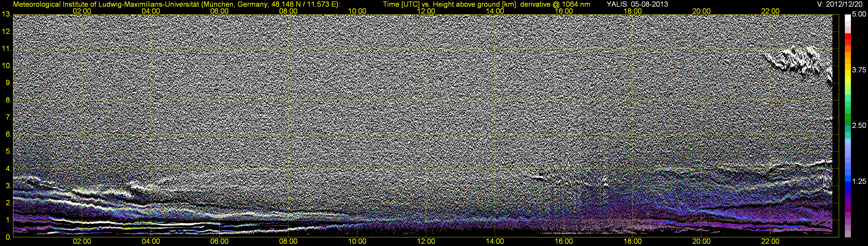
Task: Click the 11 km height axis label
Action: point(6,49)
